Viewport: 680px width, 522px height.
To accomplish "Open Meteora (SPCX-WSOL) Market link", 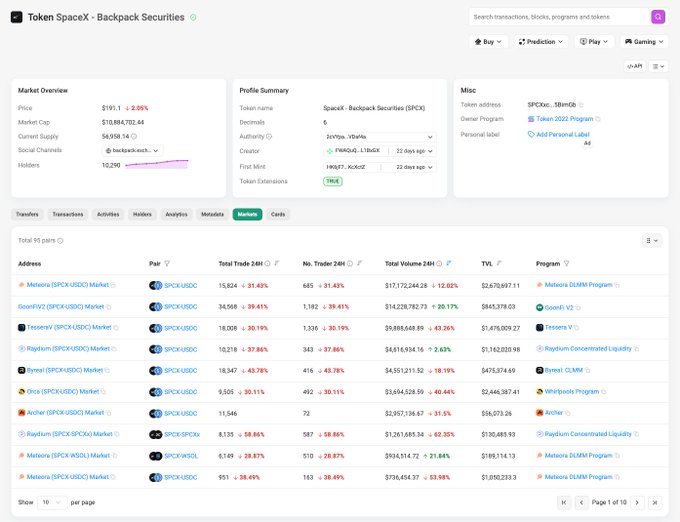I will [68, 456].
